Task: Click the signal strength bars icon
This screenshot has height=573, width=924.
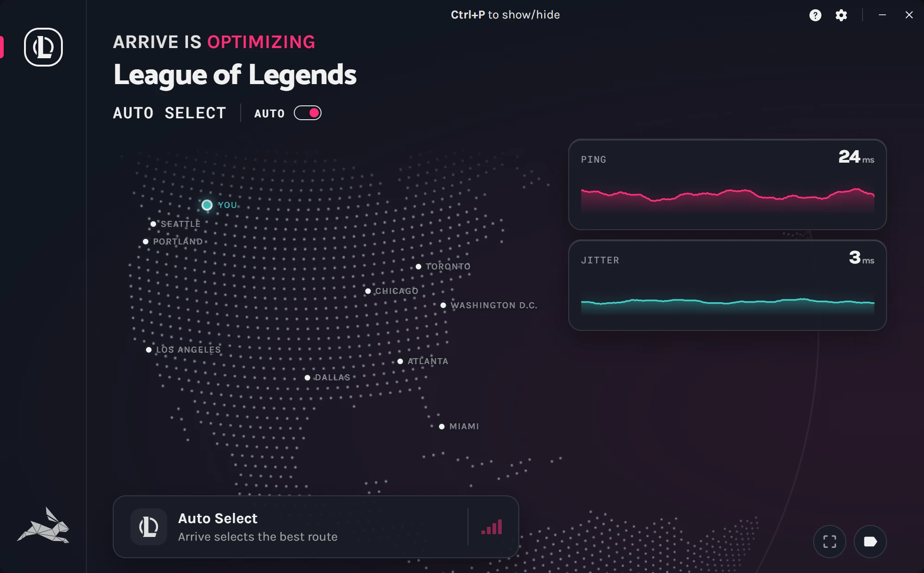Action: click(x=492, y=527)
